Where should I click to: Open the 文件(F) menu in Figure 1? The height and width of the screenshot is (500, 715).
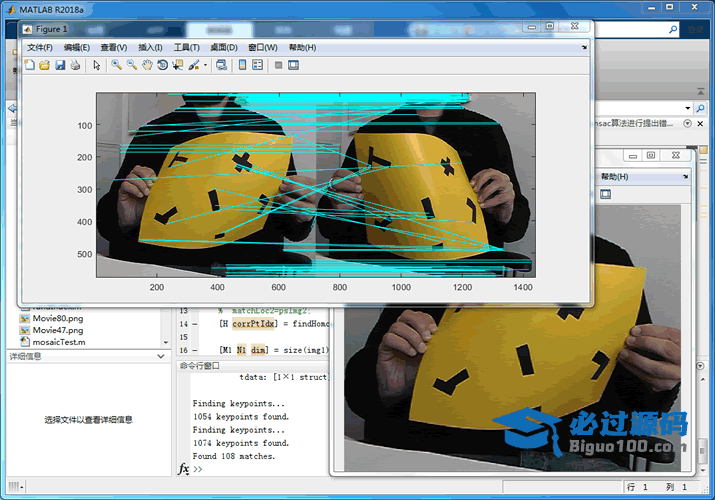pyautogui.click(x=40, y=47)
